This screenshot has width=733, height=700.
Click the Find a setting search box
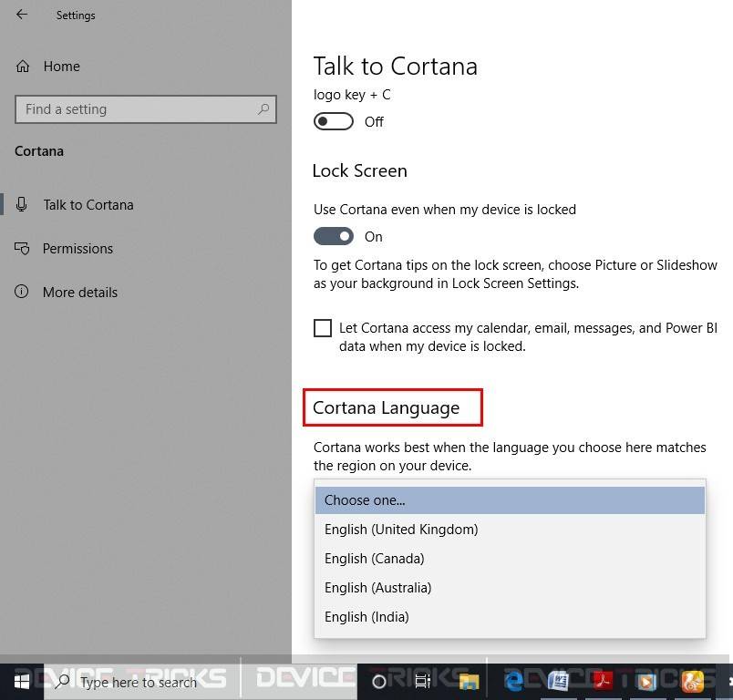tap(146, 108)
